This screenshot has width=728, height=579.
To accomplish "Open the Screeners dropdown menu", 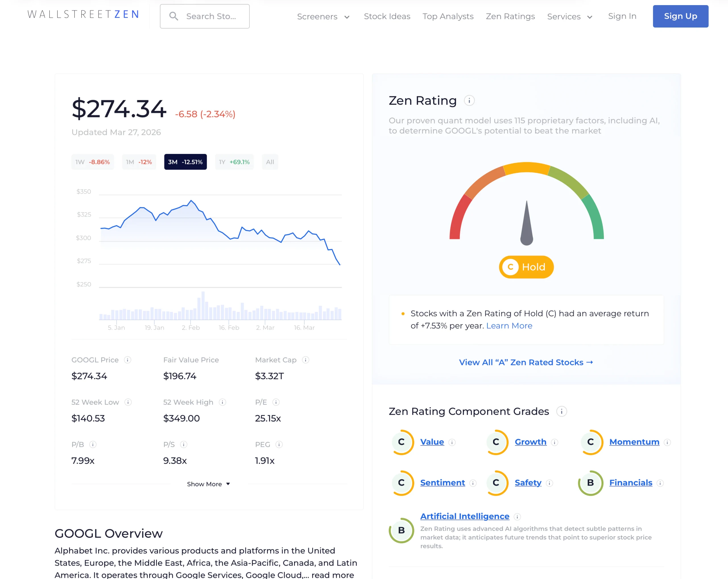I will 323,16.
